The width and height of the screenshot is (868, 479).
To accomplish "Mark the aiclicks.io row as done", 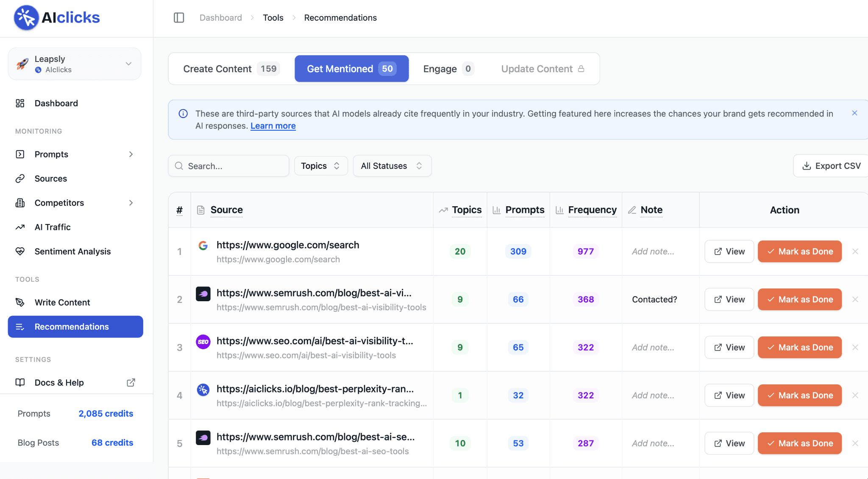I will tap(800, 395).
